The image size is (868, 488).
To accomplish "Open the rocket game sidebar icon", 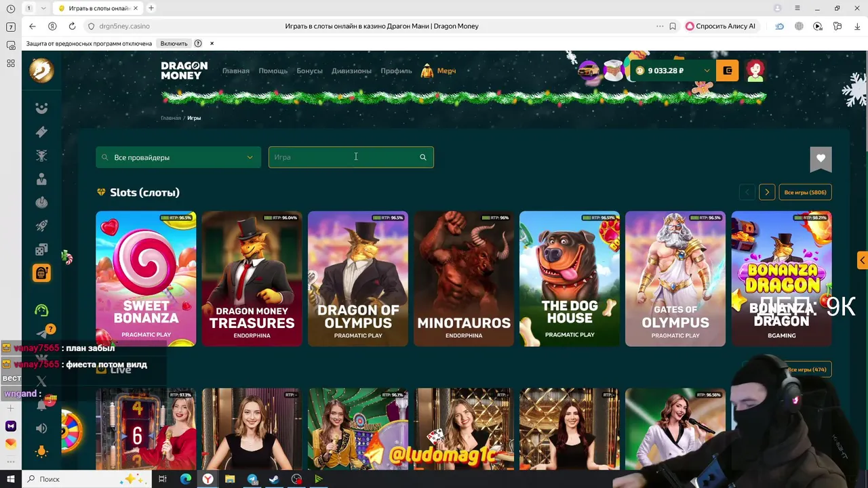I will click(x=41, y=226).
